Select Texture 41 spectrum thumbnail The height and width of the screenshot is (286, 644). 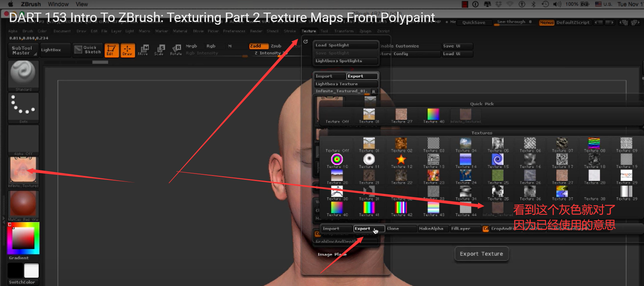coord(369,209)
